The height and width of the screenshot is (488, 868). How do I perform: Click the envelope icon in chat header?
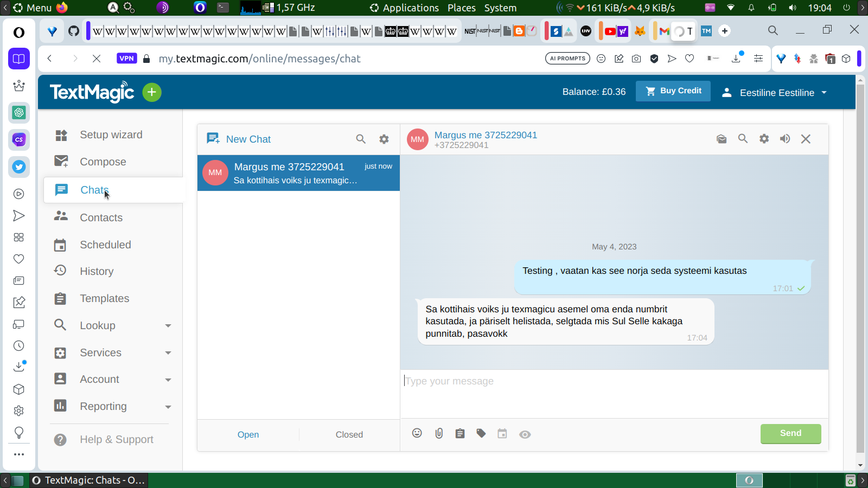pos(722,139)
